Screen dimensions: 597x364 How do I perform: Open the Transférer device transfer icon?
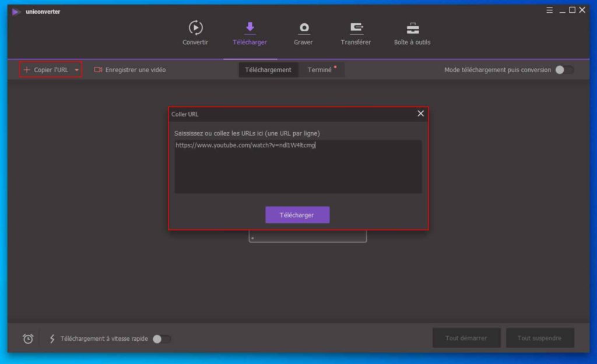pos(356,28)
